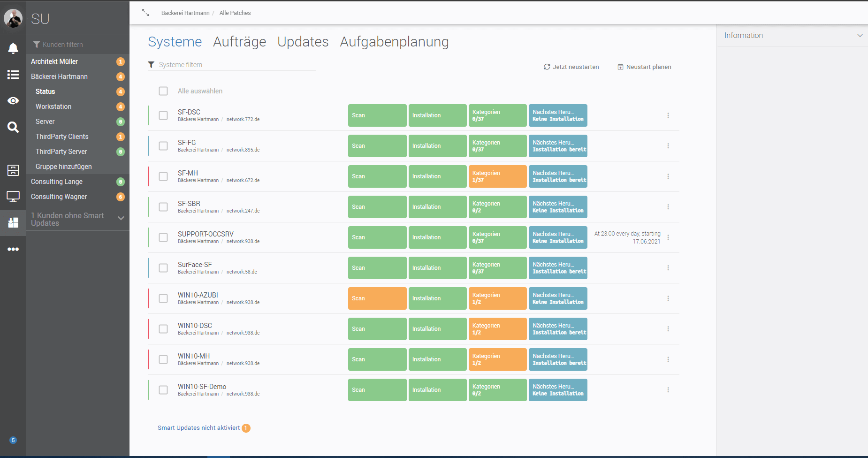Open the three-dot menu for SF-DSC row
This screenshot has width=868, height=458.
pyautogui.click(x=668, y=115)
